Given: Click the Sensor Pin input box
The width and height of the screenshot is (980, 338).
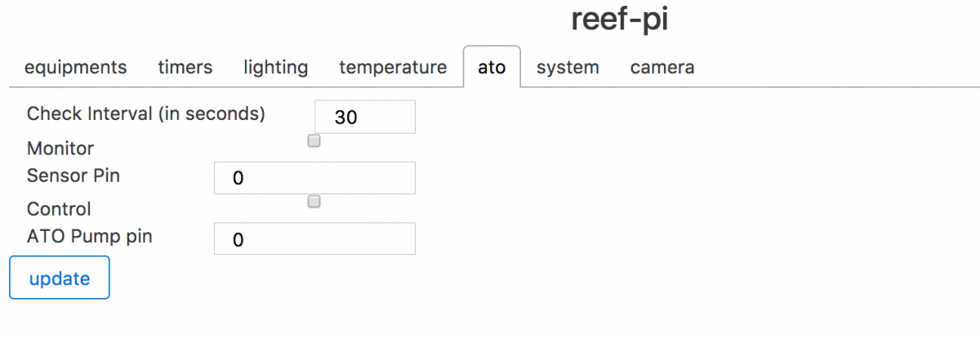Looking at the screenshot, I should pyautogui.click(x=314, y=178).
